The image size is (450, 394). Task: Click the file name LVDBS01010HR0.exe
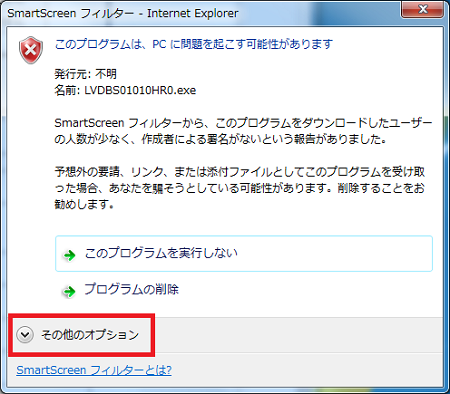click(140, 90)
